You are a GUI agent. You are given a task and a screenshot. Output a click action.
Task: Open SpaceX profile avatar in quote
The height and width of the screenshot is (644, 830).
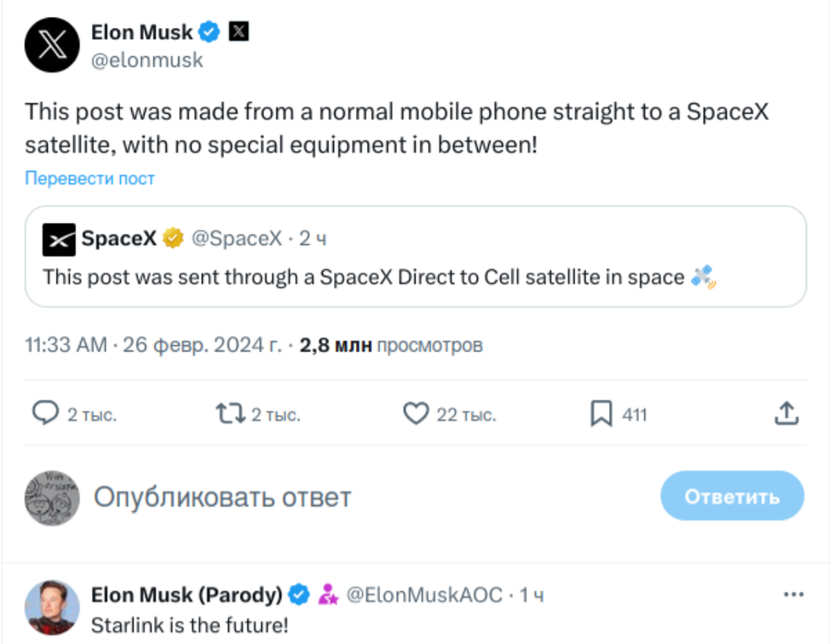(x=59, y=239)
